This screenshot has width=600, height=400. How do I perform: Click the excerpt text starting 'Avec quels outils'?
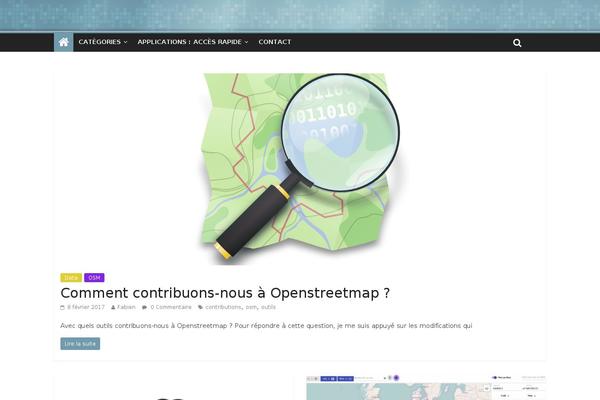pyautogui.click(x=266, y=326)
